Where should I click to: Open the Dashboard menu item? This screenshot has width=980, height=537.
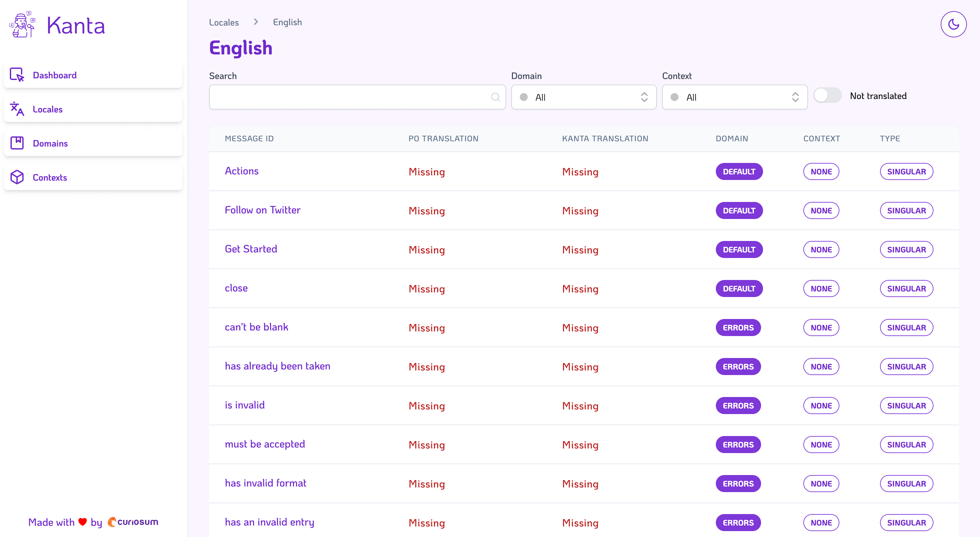tap(93, 75)
